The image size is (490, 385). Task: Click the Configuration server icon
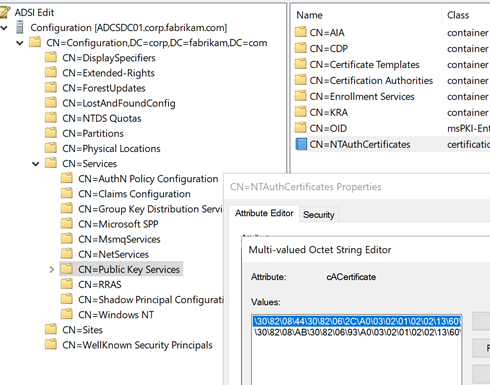tap(20, 27)
